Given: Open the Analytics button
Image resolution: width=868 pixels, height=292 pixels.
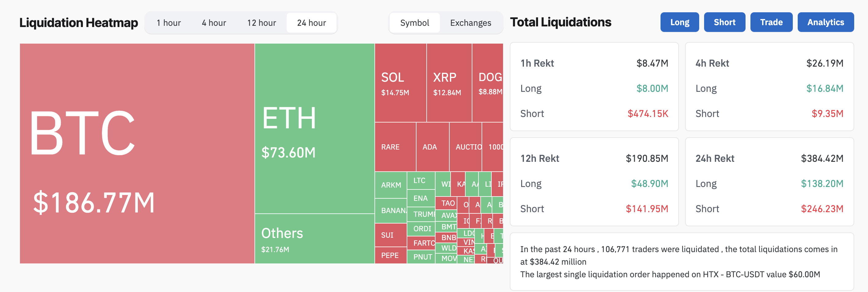Looking at the screenshot, I should point(825,22).
